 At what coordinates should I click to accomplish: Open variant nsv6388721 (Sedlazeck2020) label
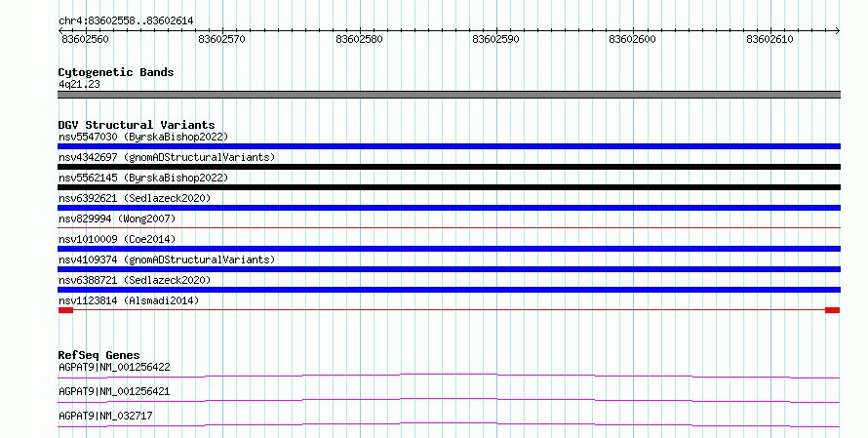click(135, 280)
